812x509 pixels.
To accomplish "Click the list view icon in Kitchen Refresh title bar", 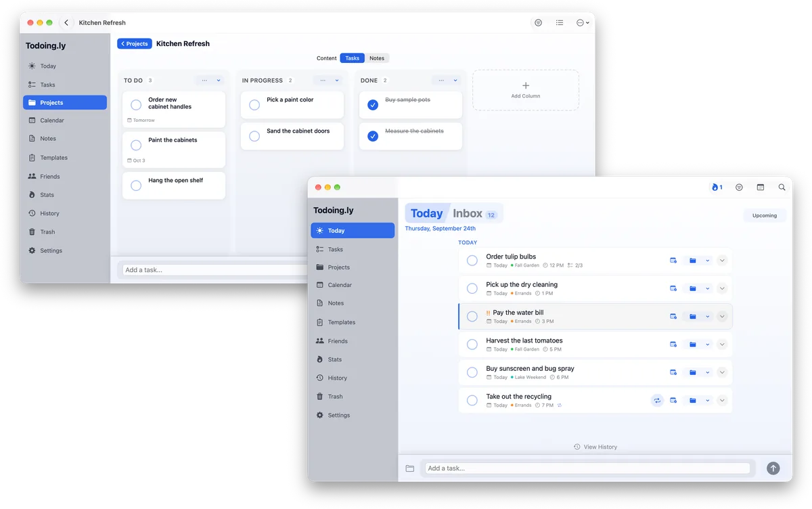I will 560,22.
